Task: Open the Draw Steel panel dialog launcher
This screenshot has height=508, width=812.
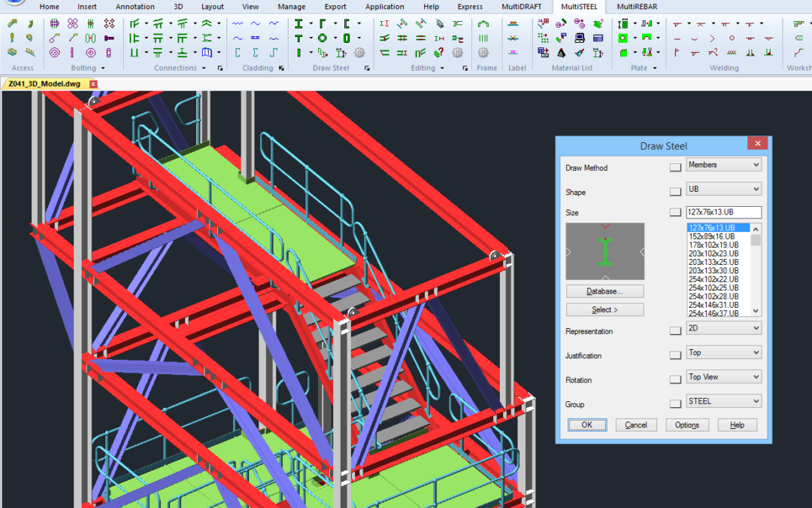Action: pyautogui.click(x=367, y=68)
